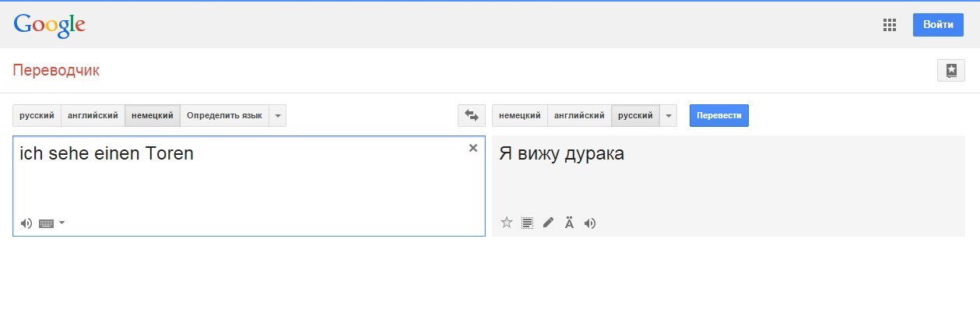Image resolution: width=980 pixels, height=309 pixels.
Task: Listen to the Russian translation audio
Action: click(590, 223)
